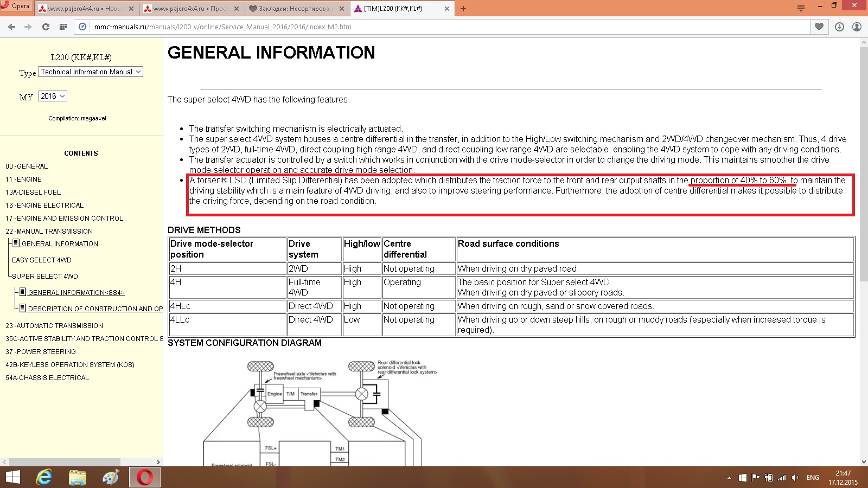The image size is (868, 488).
Task: Launch Internet Explorer from the taskbar
Action: [x=44, y=477]
